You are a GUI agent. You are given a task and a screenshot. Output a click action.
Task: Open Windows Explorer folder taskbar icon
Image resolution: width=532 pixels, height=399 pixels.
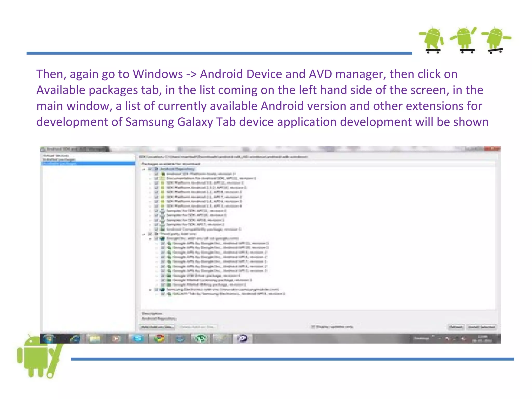pyautogui.click(x=95, y=338)
